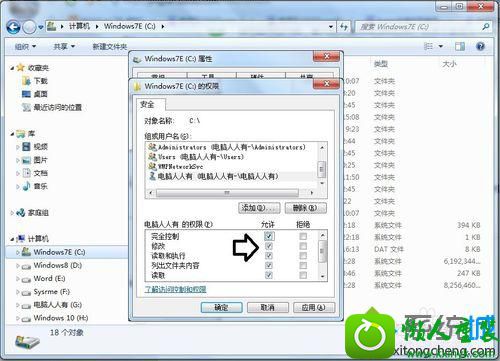Click the 添加 button
The height and width of the screenshot is (361, 500).
click(259, 208)
